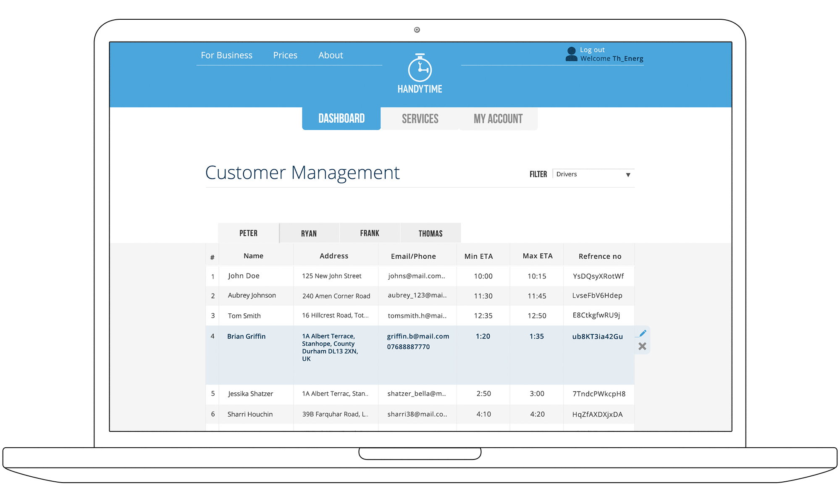Click address 125 New John Street
The height and width of the screenshot is (504, 840).
pos(331,276)
